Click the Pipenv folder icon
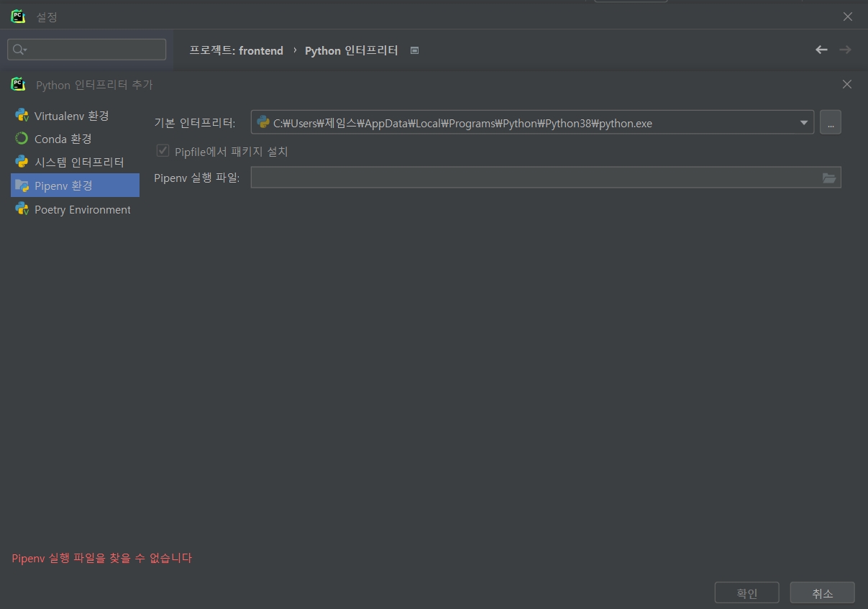 coord(22,186)
